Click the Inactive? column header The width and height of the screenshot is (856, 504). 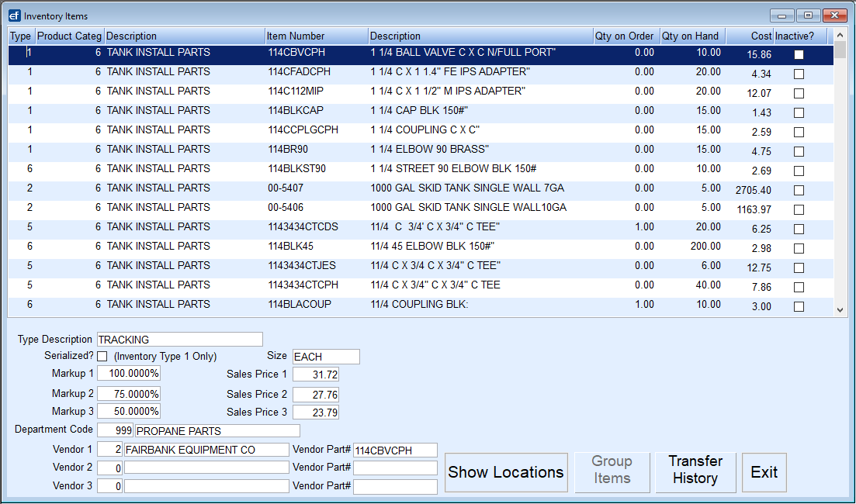pyautogui.click(x=800, y=36)
